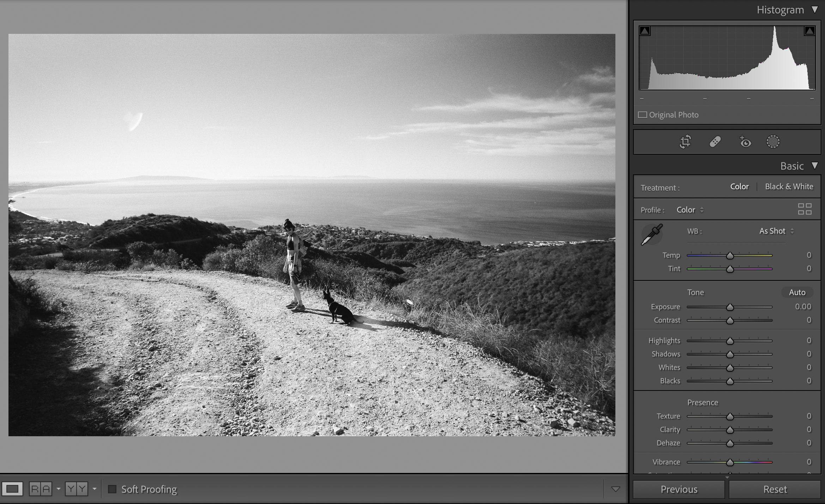The image size is (825, 504).
Task: Set treatment to Black & White
Action: [789, 187]
